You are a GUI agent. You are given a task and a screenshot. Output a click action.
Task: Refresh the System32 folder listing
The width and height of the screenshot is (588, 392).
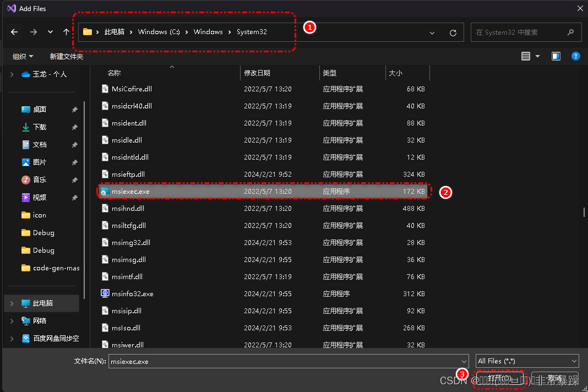tap(453, 33)
